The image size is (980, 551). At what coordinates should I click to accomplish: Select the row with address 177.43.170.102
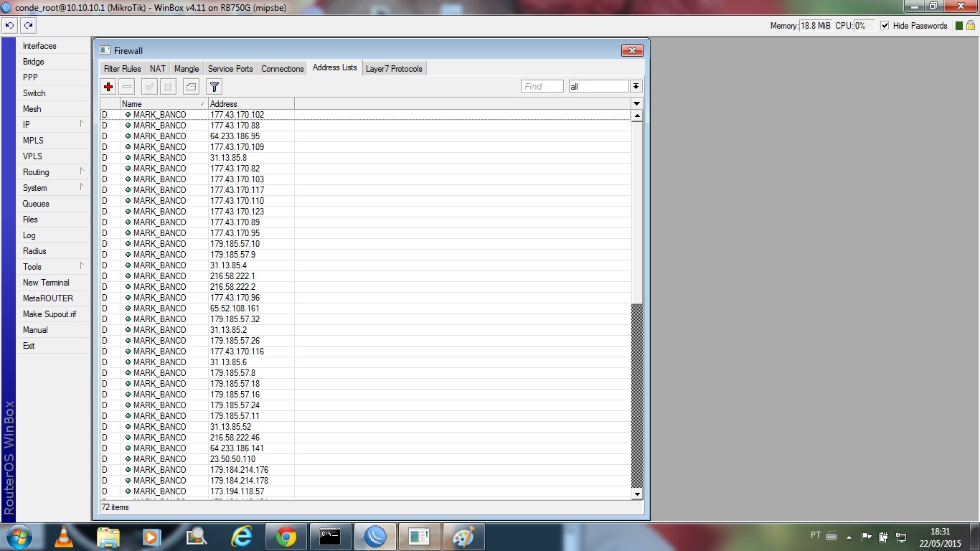366,115
